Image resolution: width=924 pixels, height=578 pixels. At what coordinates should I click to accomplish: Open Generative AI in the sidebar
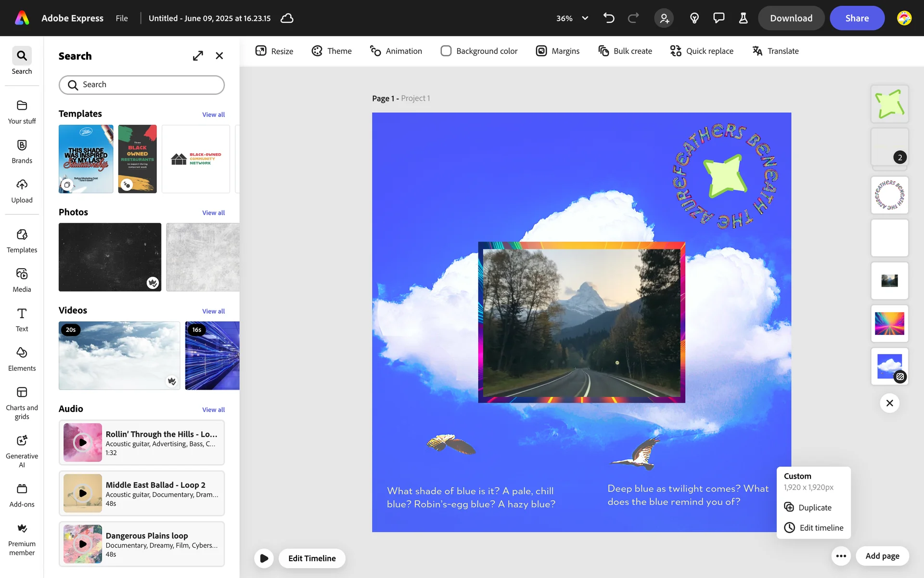pos(22,451)
